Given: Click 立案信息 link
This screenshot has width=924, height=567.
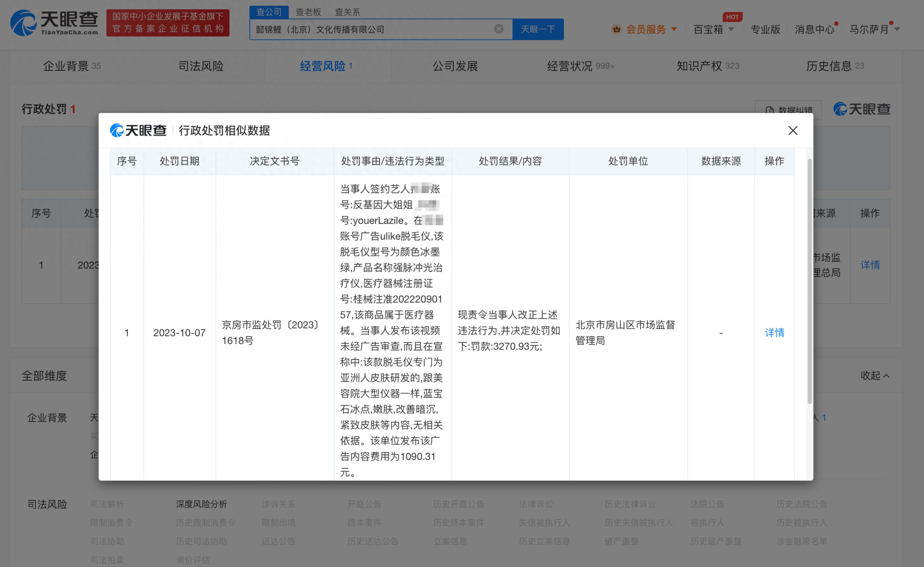Looking at the screenshot, I should (x=450, y=541).
